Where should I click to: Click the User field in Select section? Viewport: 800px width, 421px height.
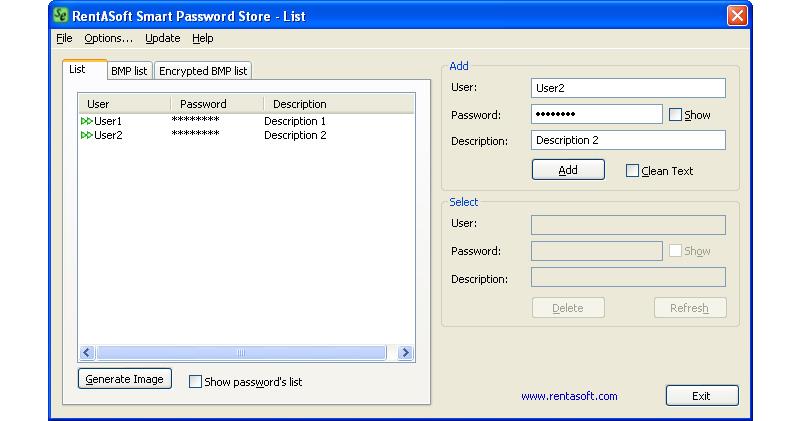pos(628,225)
